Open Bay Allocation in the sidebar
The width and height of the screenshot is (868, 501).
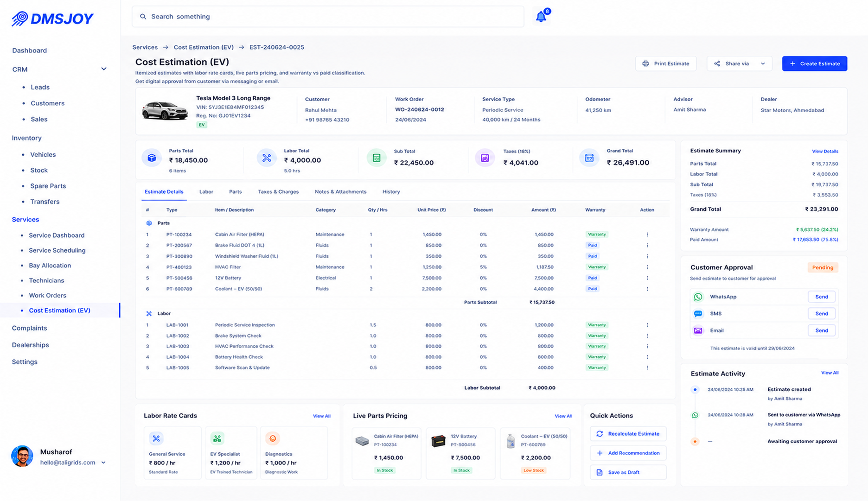(50, 266)
